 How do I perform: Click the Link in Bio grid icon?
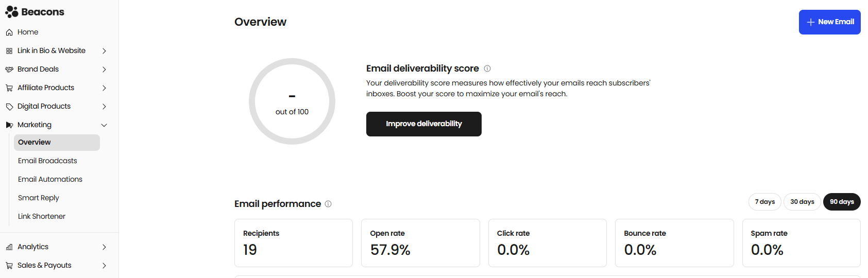coord(9,51)
